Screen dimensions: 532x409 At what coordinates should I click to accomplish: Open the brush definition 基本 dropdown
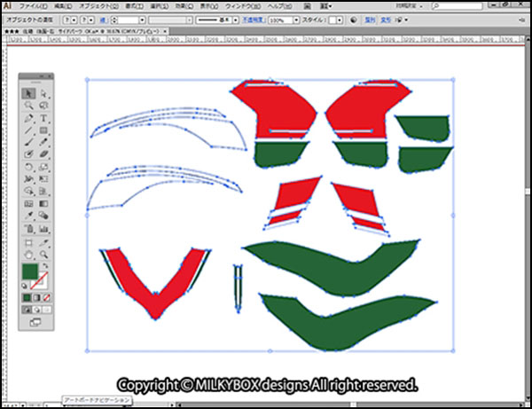tap(236, 20)
